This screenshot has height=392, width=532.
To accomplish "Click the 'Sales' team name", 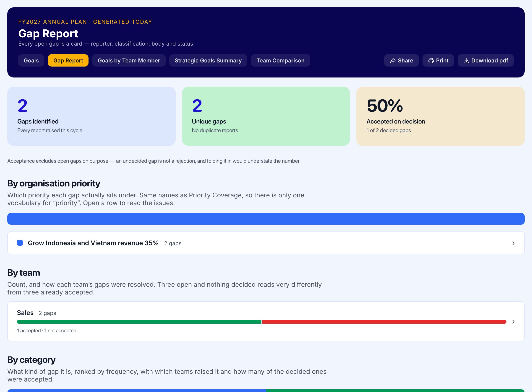I will (25, 313).
